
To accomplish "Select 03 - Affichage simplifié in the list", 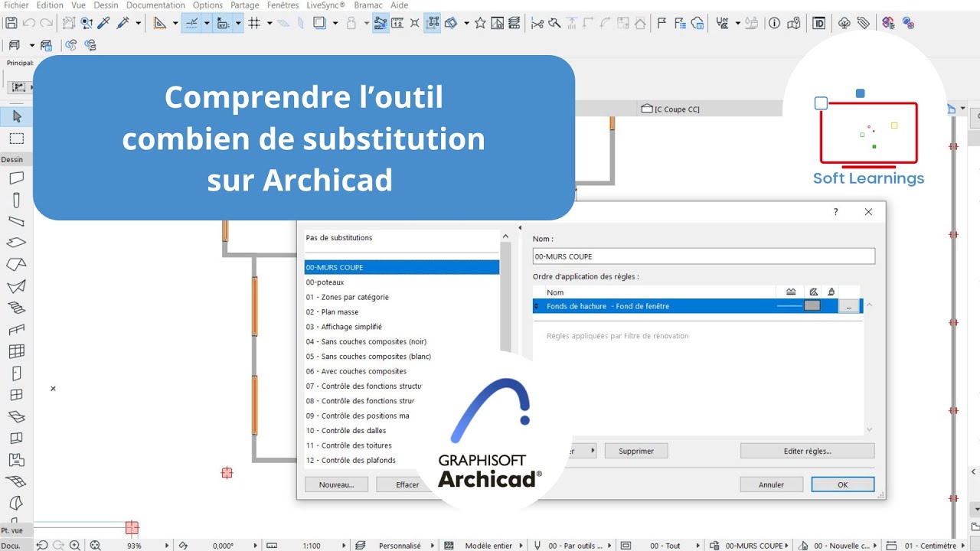I will click(402, 327).
